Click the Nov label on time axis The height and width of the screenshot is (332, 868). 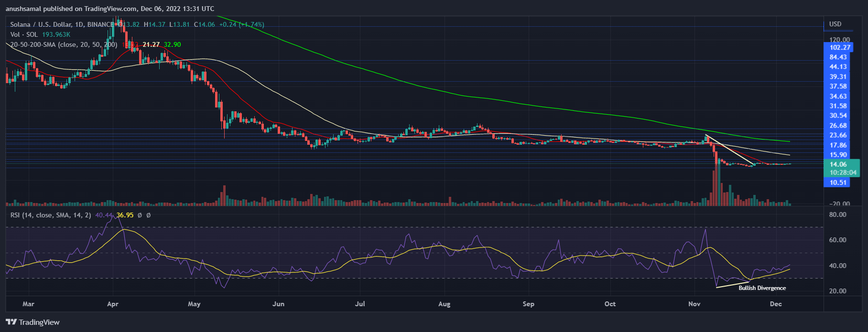point(694,304)
